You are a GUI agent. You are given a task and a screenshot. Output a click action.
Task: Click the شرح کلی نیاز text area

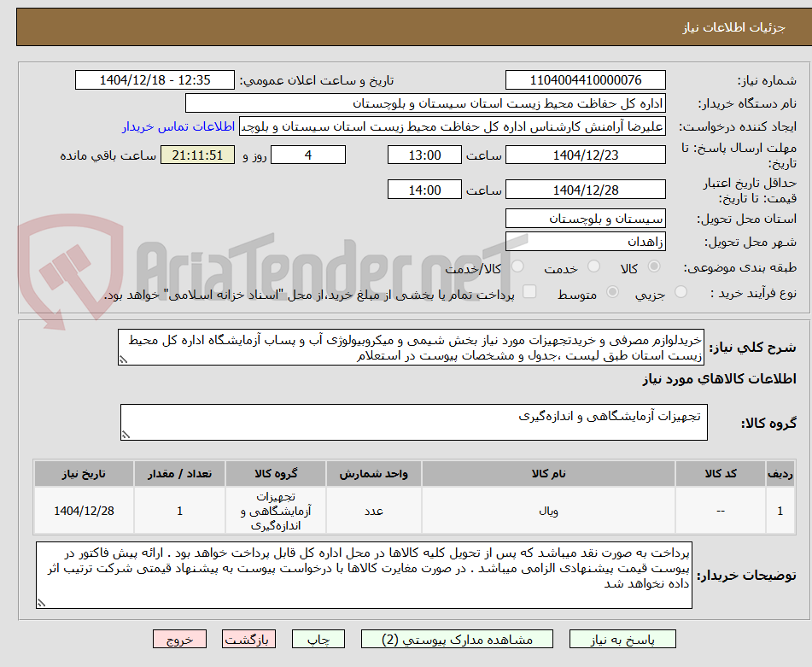(x=411, y=348)
